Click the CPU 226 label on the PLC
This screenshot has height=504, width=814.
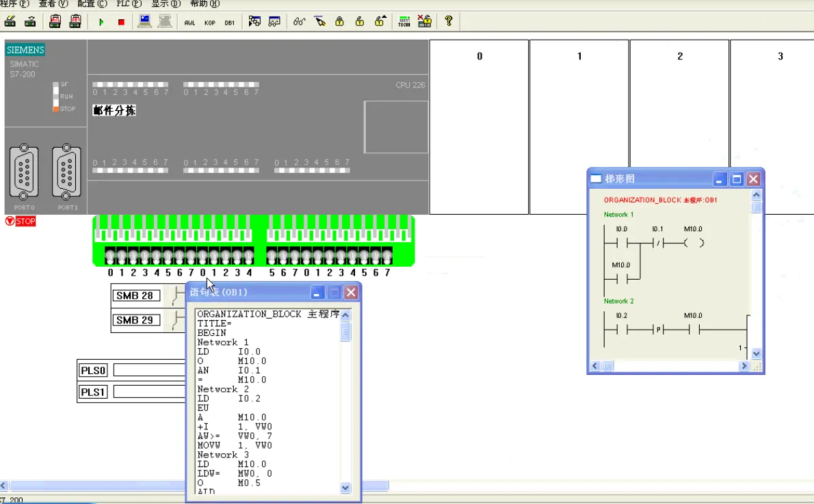pyautogui.click(x=410, y=85)
